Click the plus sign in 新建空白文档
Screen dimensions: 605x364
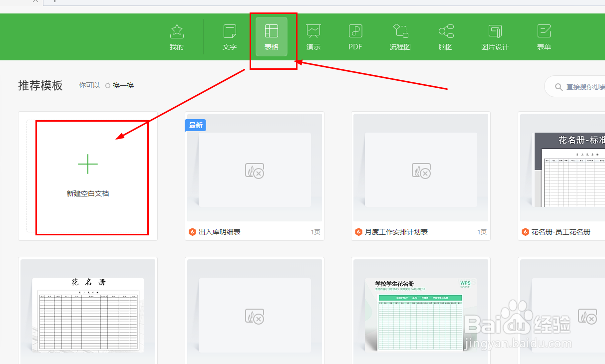coord(88,165)
